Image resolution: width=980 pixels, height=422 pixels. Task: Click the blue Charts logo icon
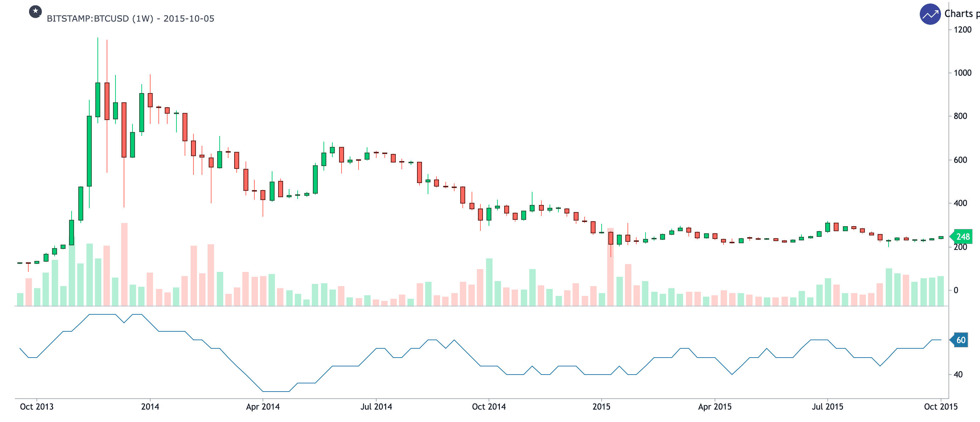pyautogui.click(x=930, y=15)
